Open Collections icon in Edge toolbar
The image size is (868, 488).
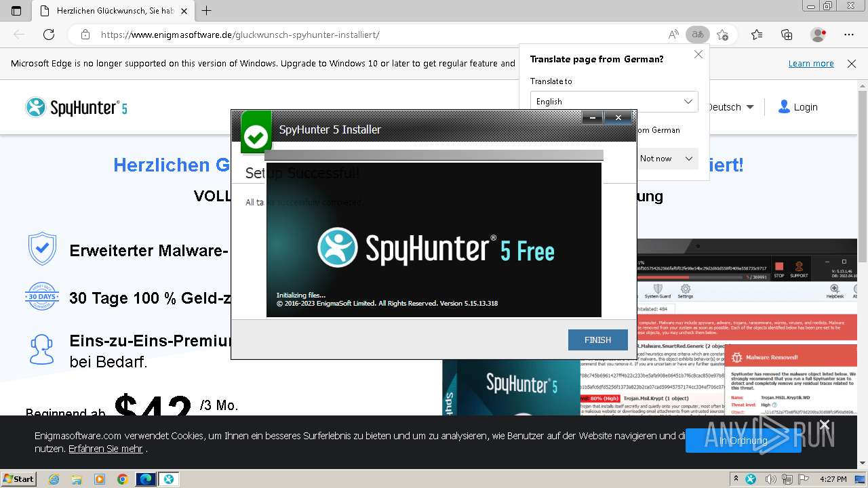tap(787, 35)
